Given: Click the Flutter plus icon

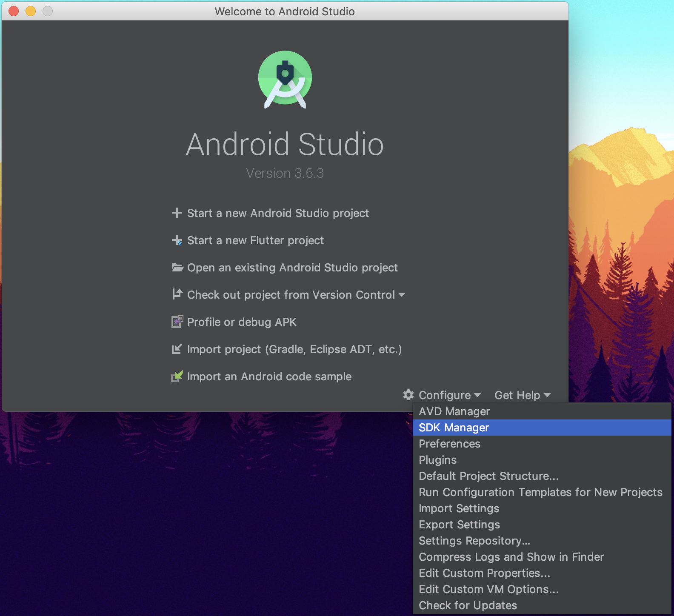Looking at the screenshot, I should [177, 240].
